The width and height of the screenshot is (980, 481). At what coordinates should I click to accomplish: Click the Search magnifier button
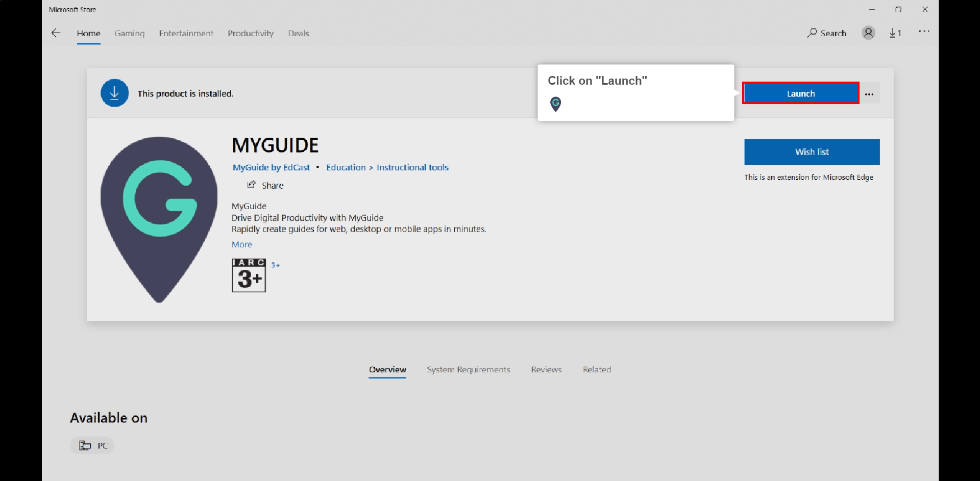point(827,33)
